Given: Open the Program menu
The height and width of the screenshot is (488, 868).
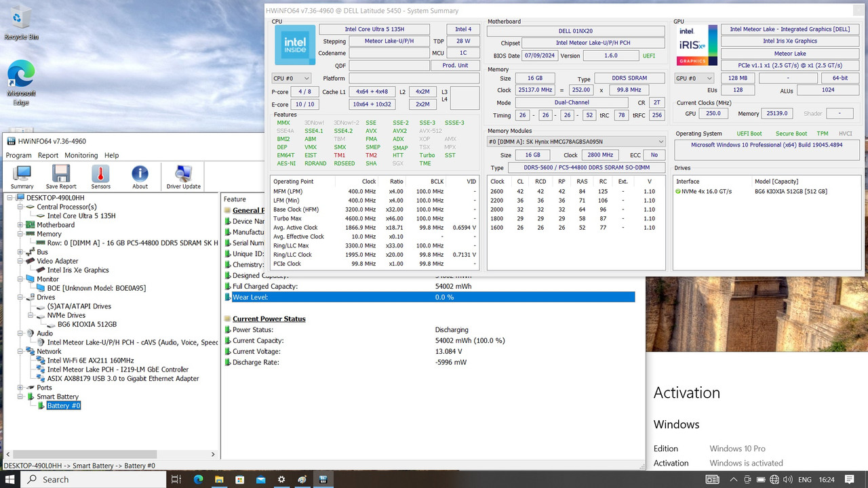Looking at the screenshot, I should coord(18,155).
